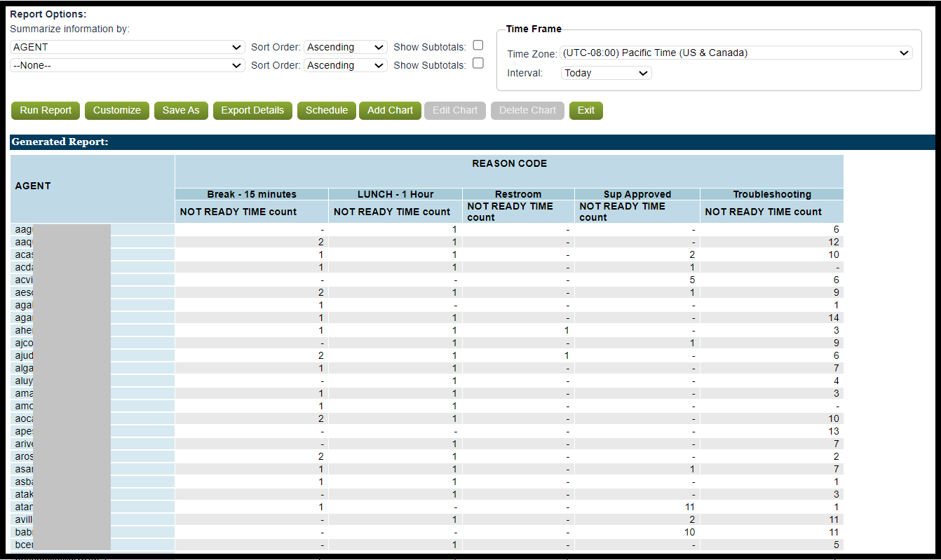Screen dimensions: 941x560
Task: Expand the --None-- secondary grouping dropdown
Action: 128,65
